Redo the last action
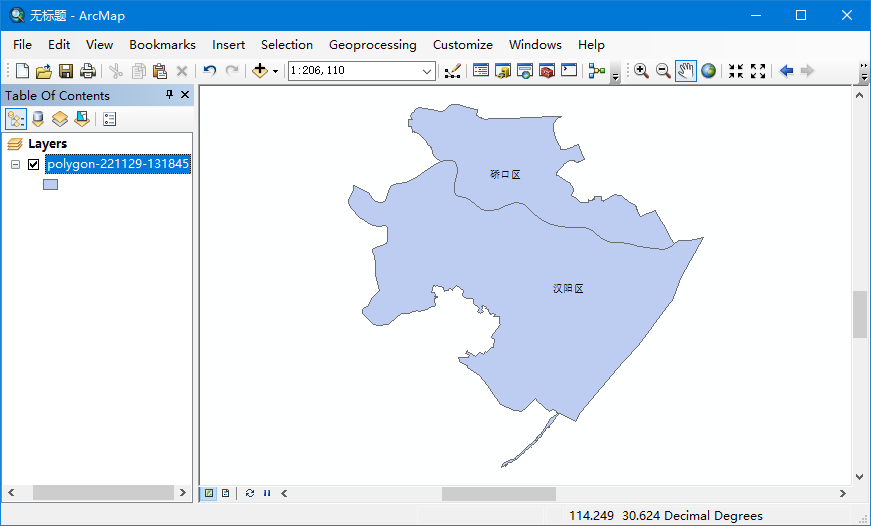Screen dimensions: 871x526 232,71
